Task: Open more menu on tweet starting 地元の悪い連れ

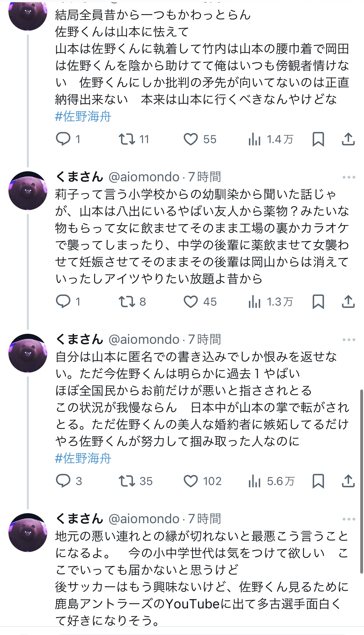Action: [x=349, y=519]
